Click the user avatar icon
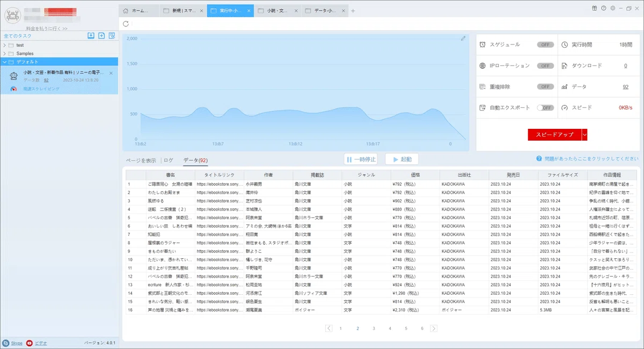The height and width of the screenshot is (349, 644). coord(12,15)
